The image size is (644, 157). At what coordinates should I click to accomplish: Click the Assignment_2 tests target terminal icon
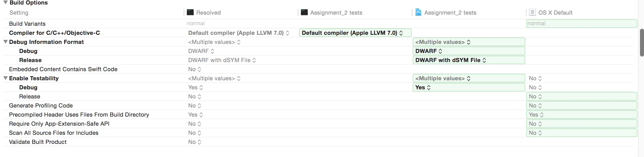pyautogui.click(x=304, y=12)
